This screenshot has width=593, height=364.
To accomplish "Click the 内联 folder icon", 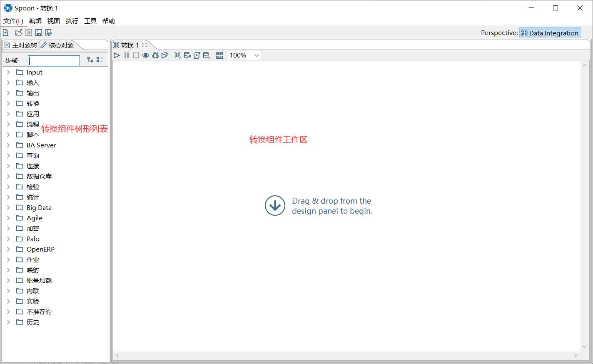I will coord(20,290).
